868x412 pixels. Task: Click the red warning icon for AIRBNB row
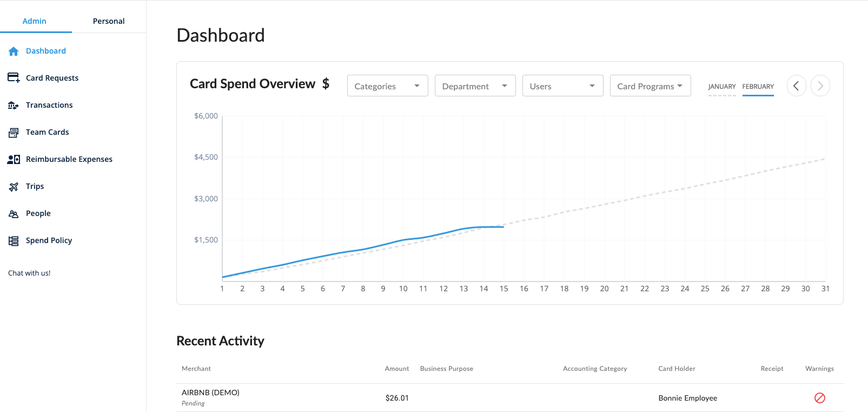click(819, 398)
